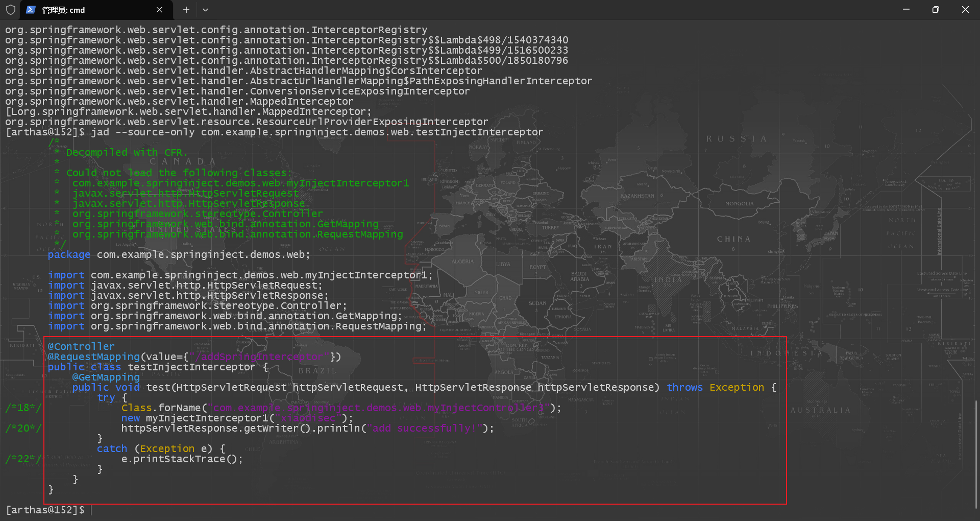Click ResourceUrlProviderExposingInterceptor output line
This screenshot has width=980, height=521.
(247, 122)
